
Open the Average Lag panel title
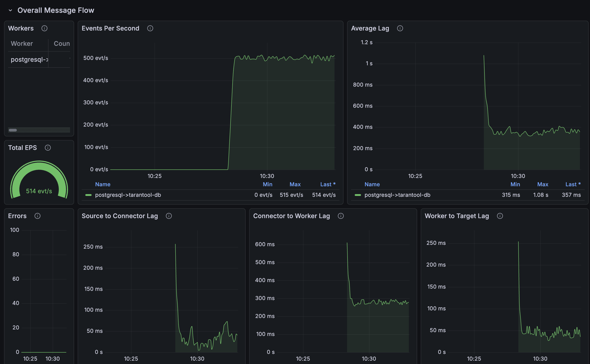tap(370, 29)
